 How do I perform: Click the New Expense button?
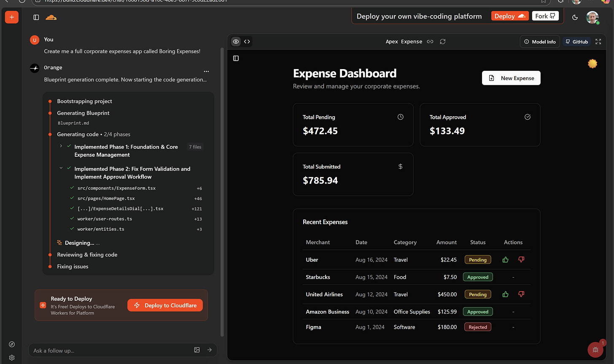pos(511,78)
